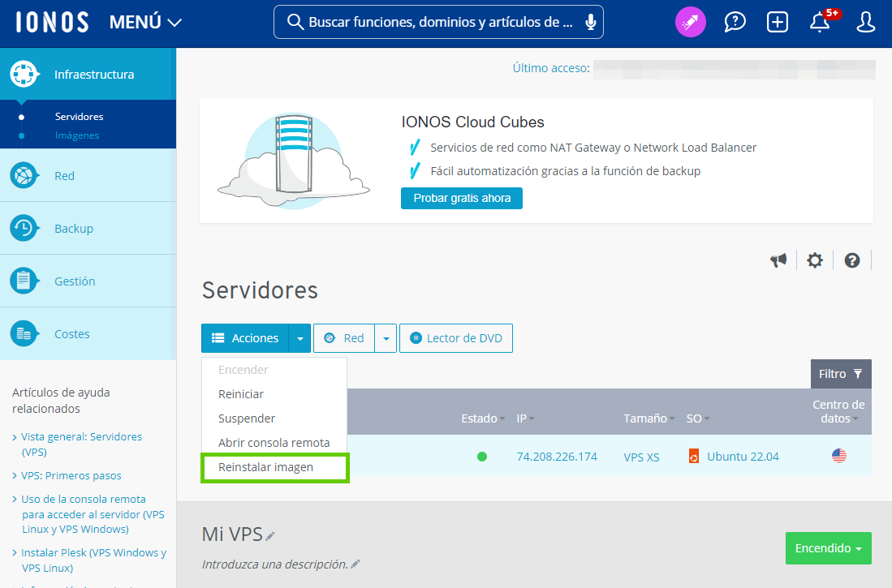Focus the search field in header
Viewport: 892px width, 588px height.
(438, 22)
